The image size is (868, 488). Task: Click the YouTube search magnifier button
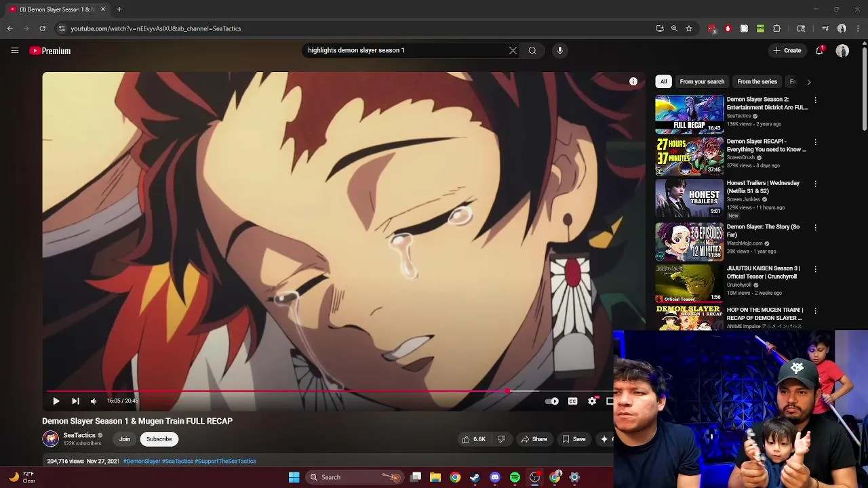tap(532, 50)
